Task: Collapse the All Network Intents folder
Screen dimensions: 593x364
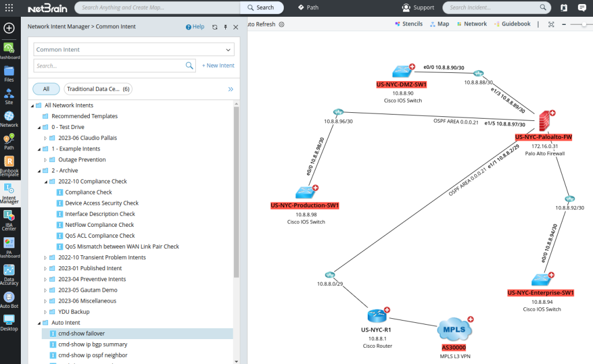Action: click(32, 106)
